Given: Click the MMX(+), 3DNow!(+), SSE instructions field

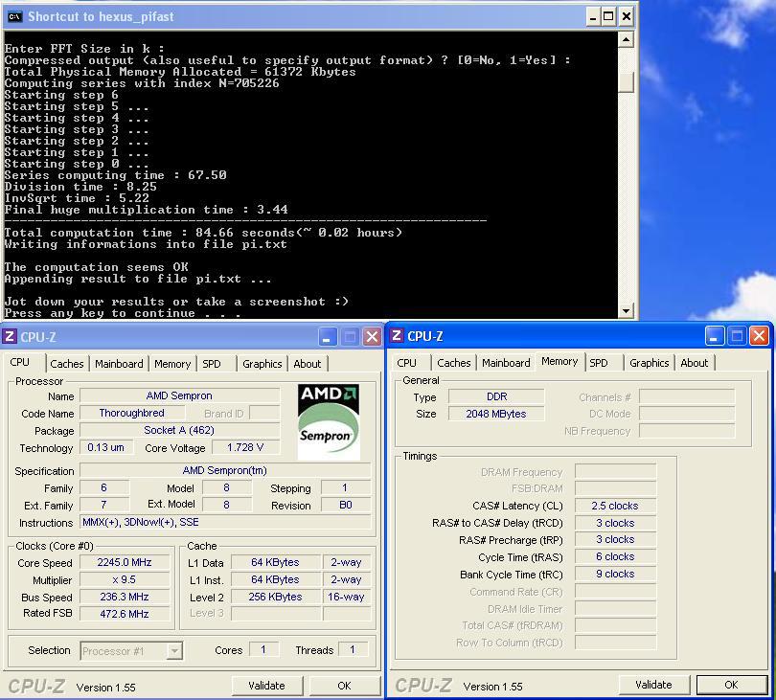Looking at the screenshot, I should 225,522.
